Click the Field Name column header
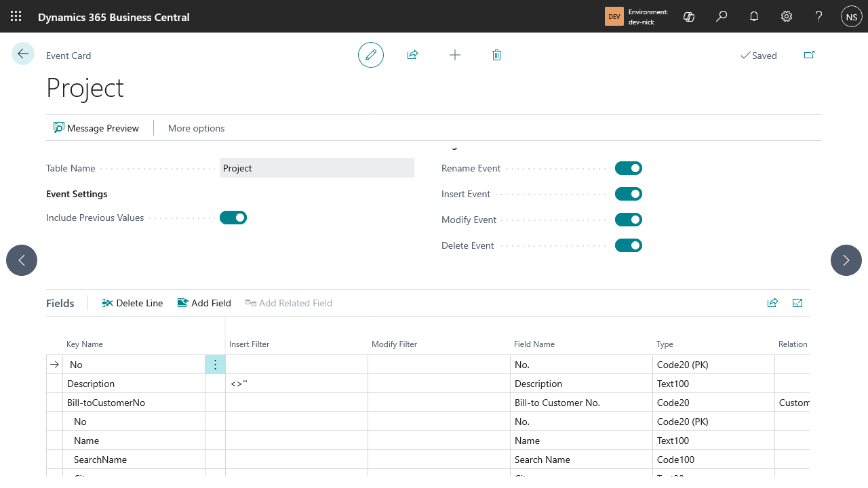 534,344
